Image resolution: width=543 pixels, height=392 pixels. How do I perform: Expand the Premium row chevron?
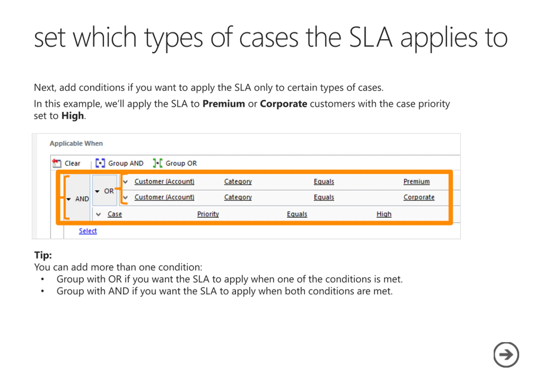(x=125, y=182)
